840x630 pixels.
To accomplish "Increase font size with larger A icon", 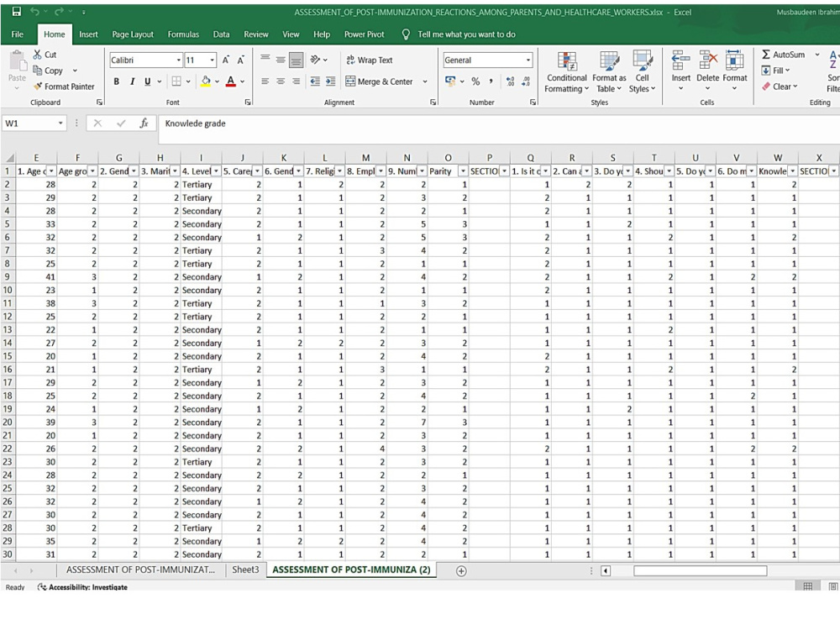I will [x=226, y=60].
